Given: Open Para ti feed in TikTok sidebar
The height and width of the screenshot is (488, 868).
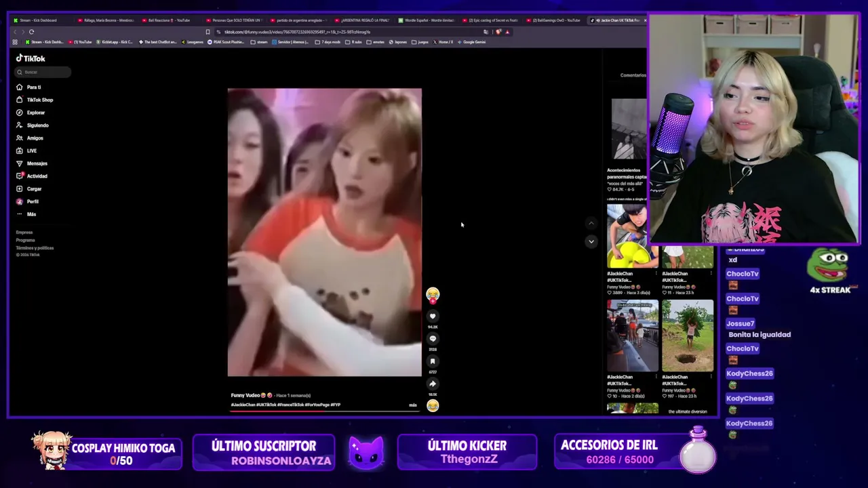Looking at the screenshot, I should [29, 87].
